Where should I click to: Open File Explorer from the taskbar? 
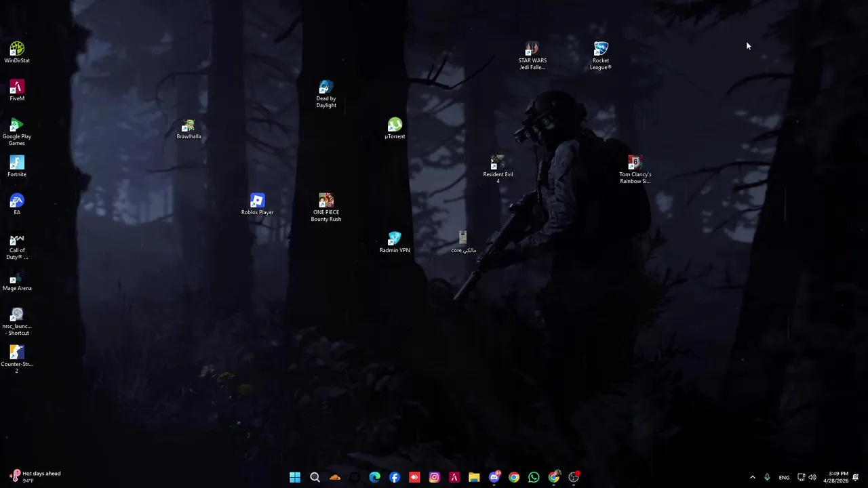[x=474, y=477]
